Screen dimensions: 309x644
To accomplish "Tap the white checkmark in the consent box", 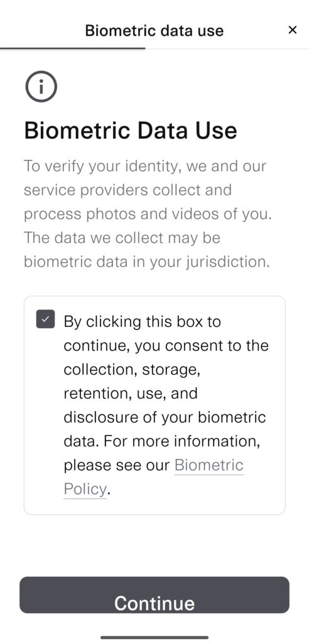I will 45,319.
